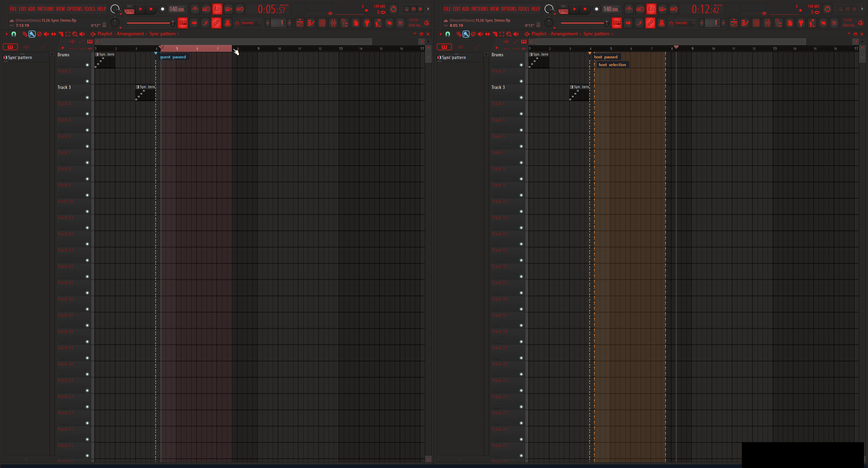Toggle loop recording in left window toolbar

click(240, 9)
